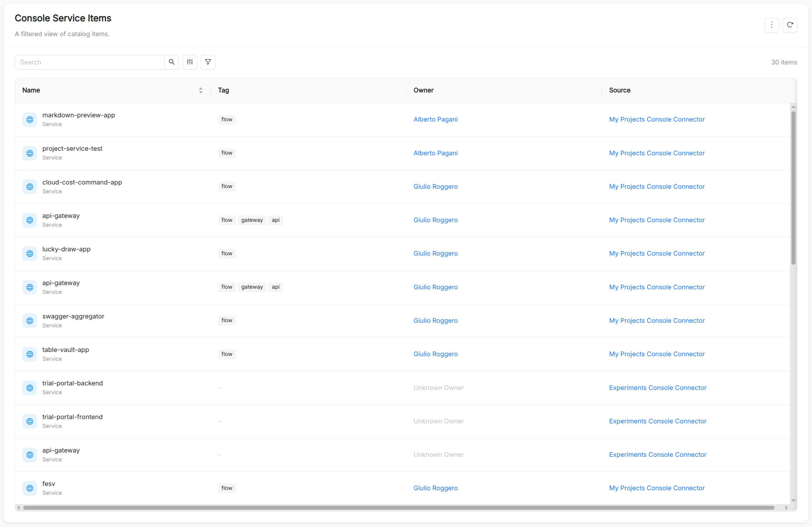Open My Projects Console Connector for lucky-draw-app
This screenshot has width=812, height=527.
pyautogui.click(x=657, y=253)
